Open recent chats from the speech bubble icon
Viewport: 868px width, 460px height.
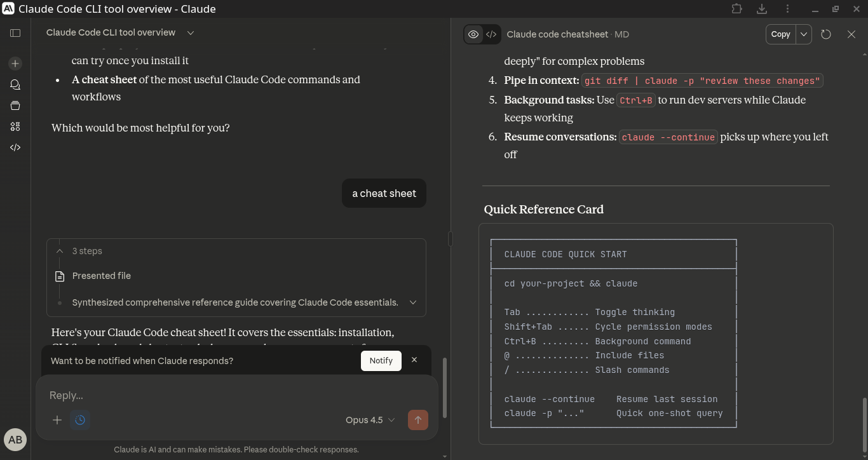(15, 85)
